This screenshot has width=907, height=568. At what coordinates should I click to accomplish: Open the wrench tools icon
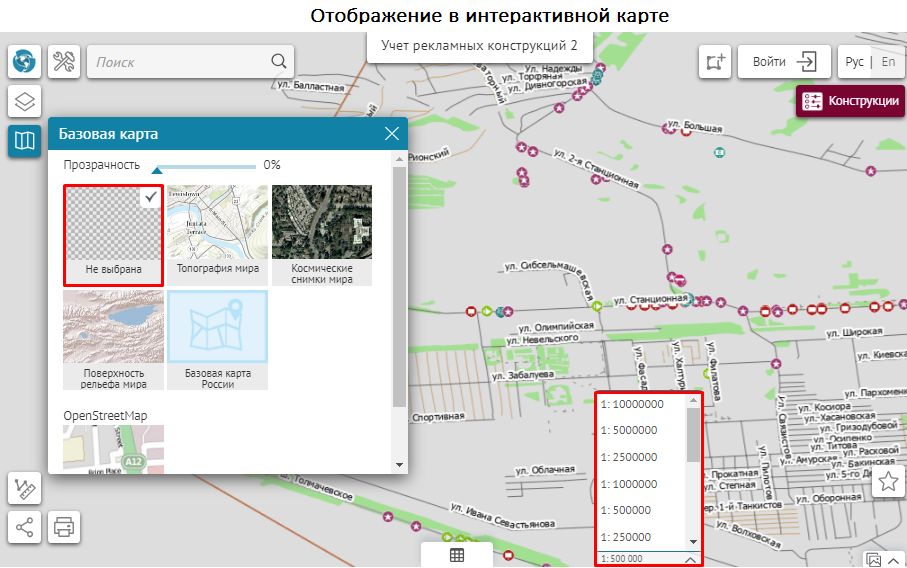click(64, 62)
